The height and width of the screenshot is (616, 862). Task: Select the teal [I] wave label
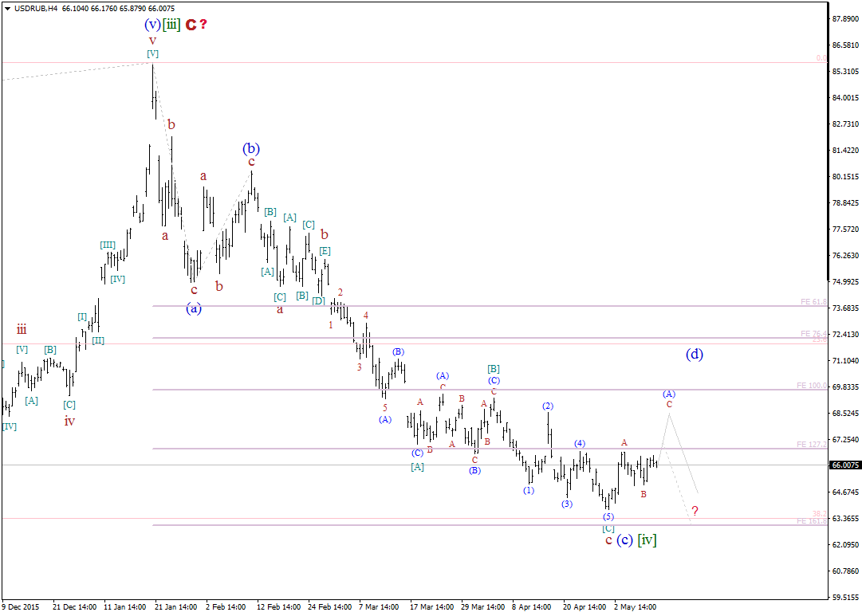pyautogui.click(x=82, y=316)
